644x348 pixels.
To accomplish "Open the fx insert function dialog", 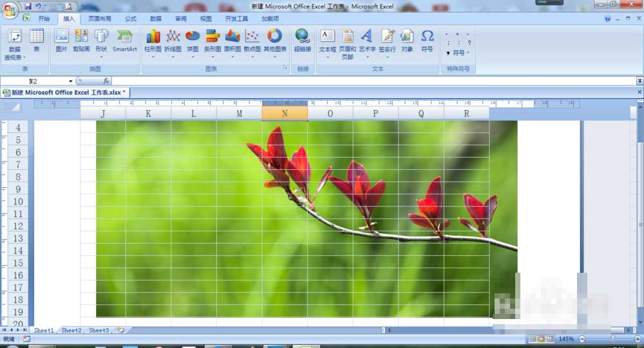I will [x=106, y=81].
